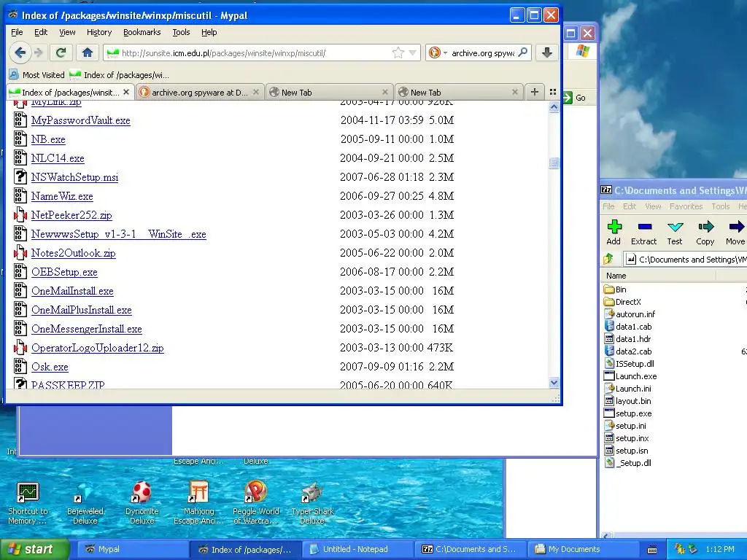Open the Windows Start menu
The image size is (747, 560).
35,549
